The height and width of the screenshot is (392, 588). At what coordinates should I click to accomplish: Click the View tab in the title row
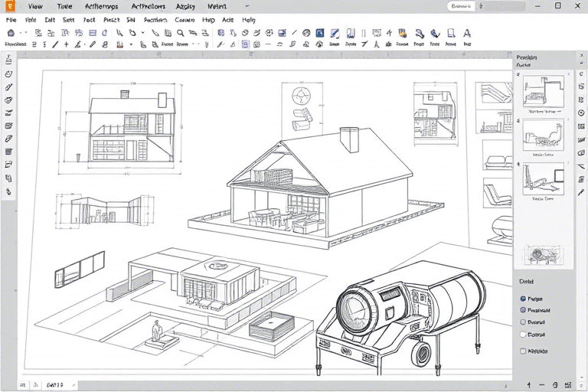[34, 6]
